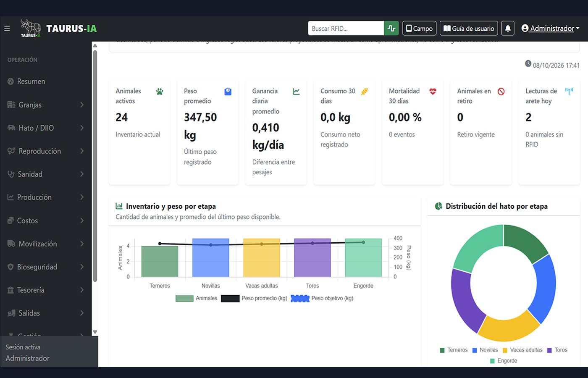Click the yellow Vacas adultas bar
The height and width of the screenshot is (378, 588).
point(262,258)
